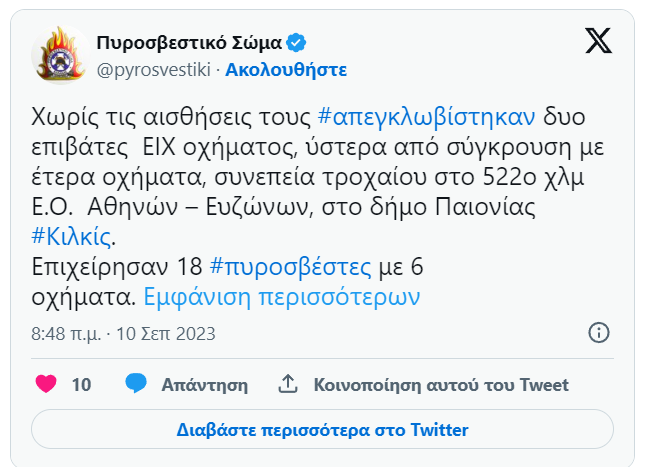Click the blue verified badge icon
Viewport: 670px width, 467px height.
[x=296, y=43]
